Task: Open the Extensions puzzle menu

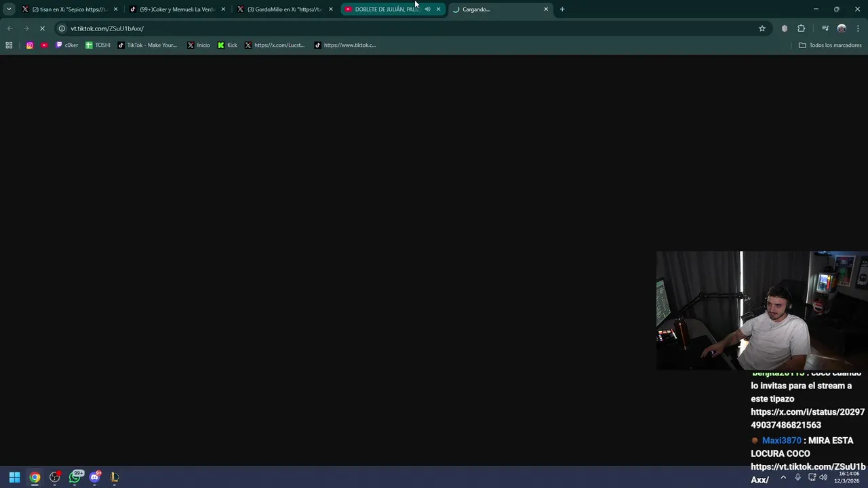Action: [802, 28]
